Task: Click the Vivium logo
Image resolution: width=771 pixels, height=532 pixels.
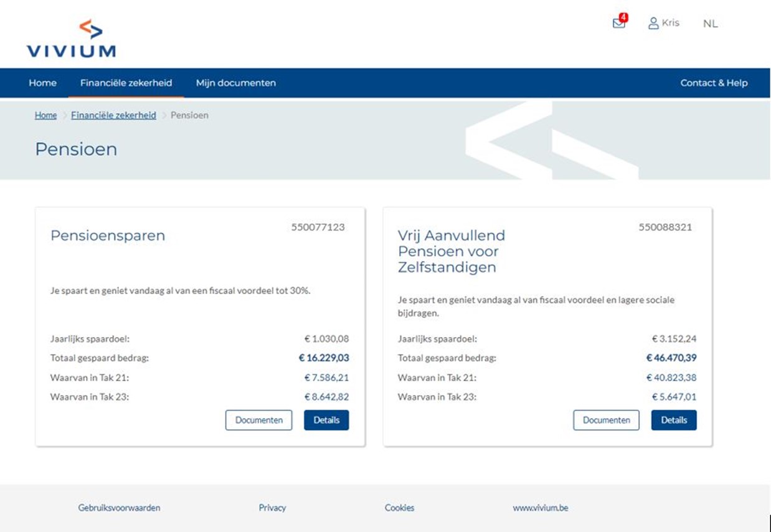Action: (71, 39)
